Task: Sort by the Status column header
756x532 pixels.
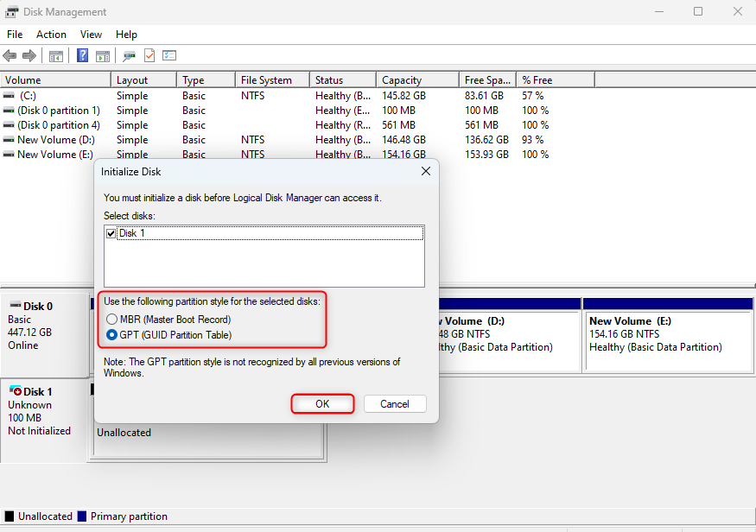Action: 343,80
